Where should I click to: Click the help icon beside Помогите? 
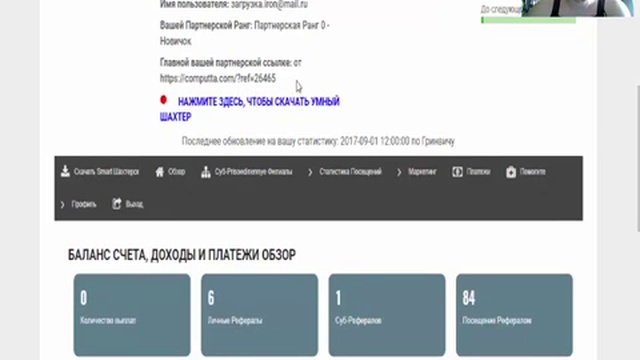tap(511, 172)
